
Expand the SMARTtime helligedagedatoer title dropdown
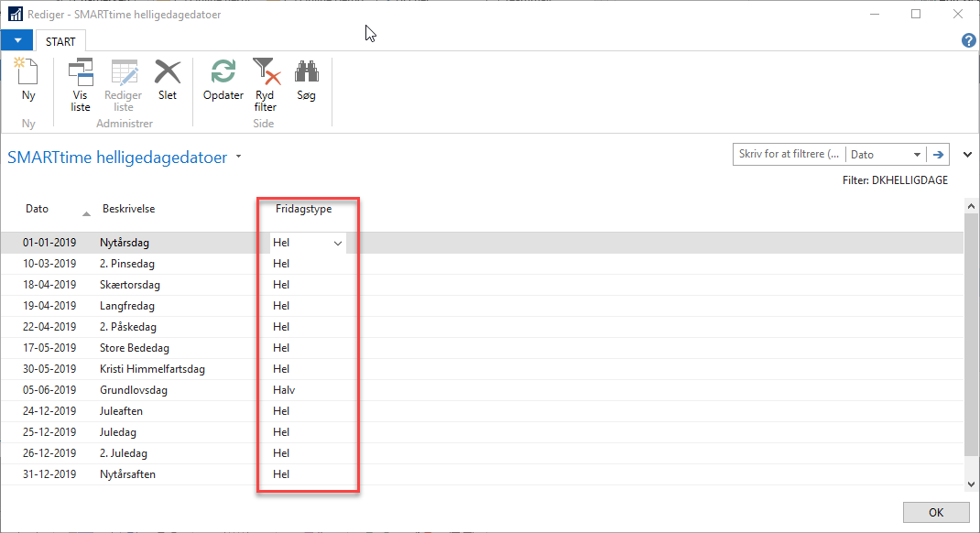(239, 157)
